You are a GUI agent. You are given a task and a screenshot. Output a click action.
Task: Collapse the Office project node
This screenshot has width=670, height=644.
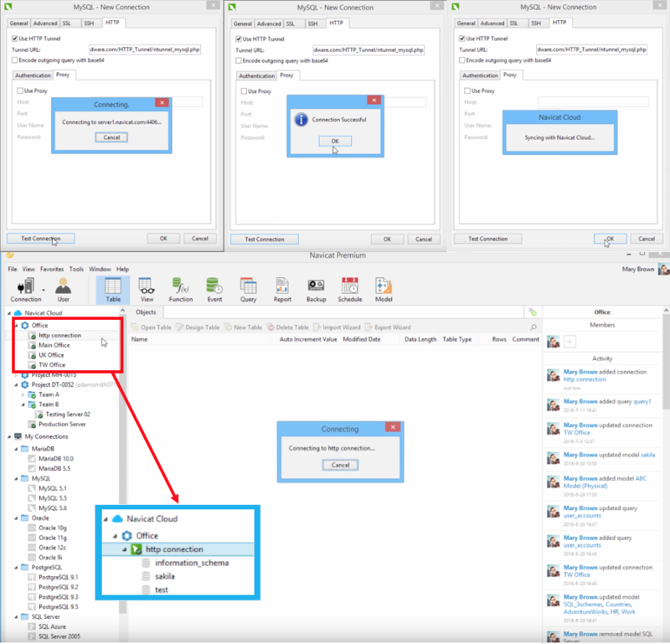pos(16,326)
